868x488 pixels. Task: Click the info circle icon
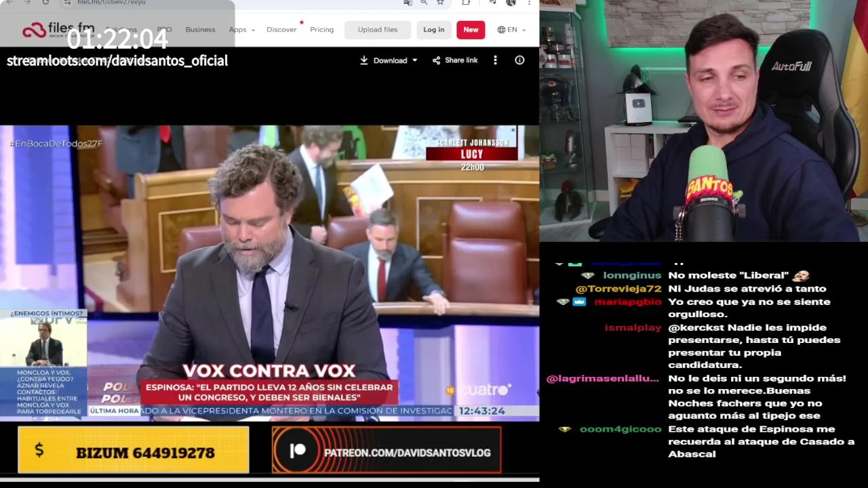(x=519, y=60)
